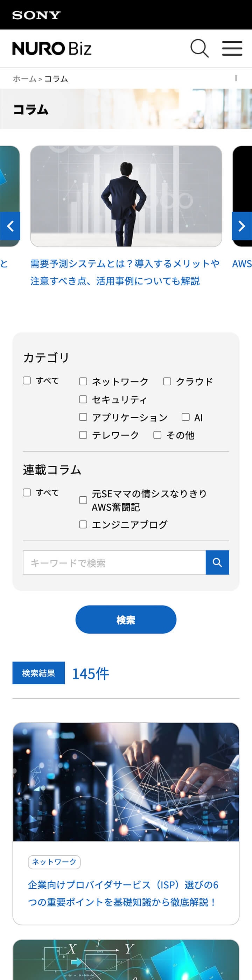Image resolution: width=252 pixels, height=980 pixels.
Task: Check the ネットワーク category checkbox
Action: pos(83,381)
